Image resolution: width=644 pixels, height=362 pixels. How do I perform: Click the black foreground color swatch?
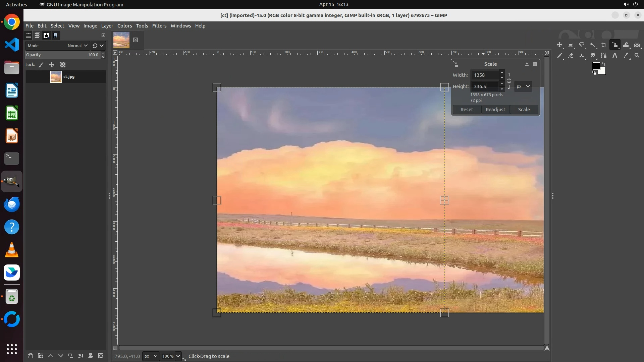tap(596, 66)
